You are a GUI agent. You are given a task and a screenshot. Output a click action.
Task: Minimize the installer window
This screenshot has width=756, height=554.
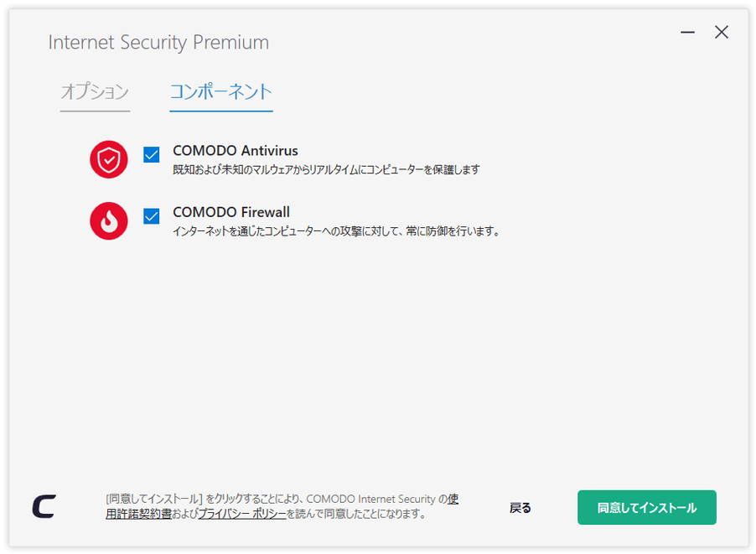click(687, 33)
